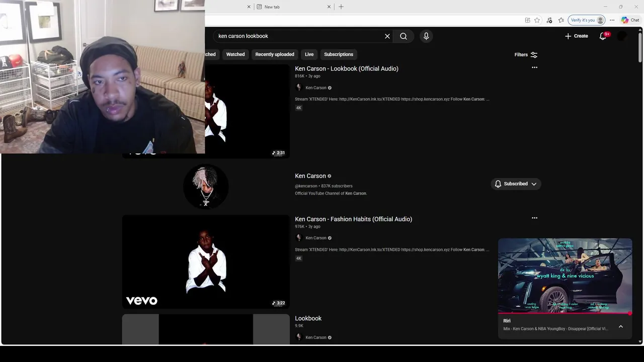Click the channel name under Fashion Habits
Viewport: 644px width, 362px height.
coord(316,238)
